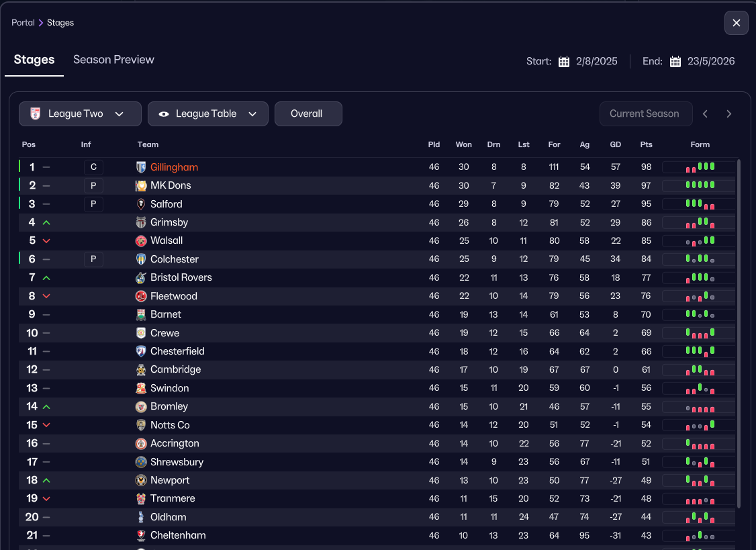Screen dimensions: 756x550
Task: Select the Stages tab
Action: pyautogui.click(x=34, y=60)
